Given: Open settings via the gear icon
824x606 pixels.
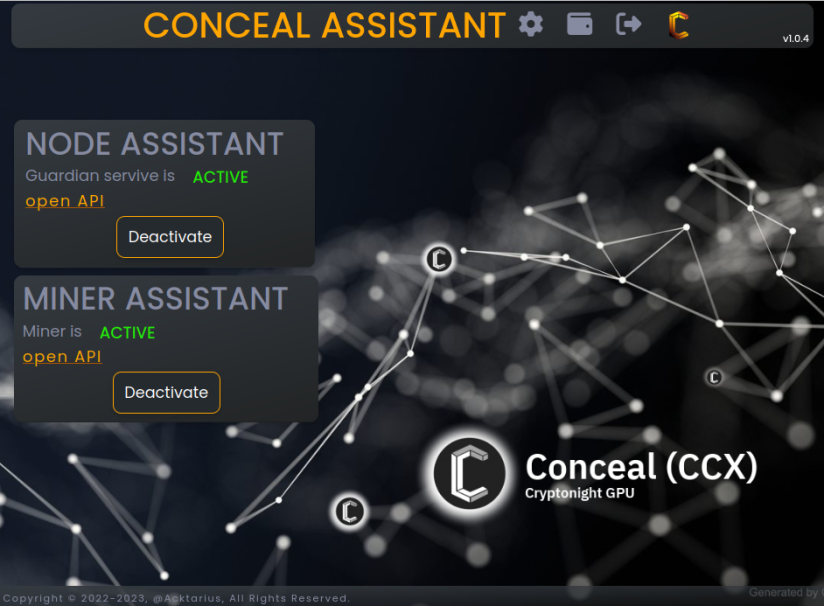Looking at the screenshot, I should tap(531, 25).
